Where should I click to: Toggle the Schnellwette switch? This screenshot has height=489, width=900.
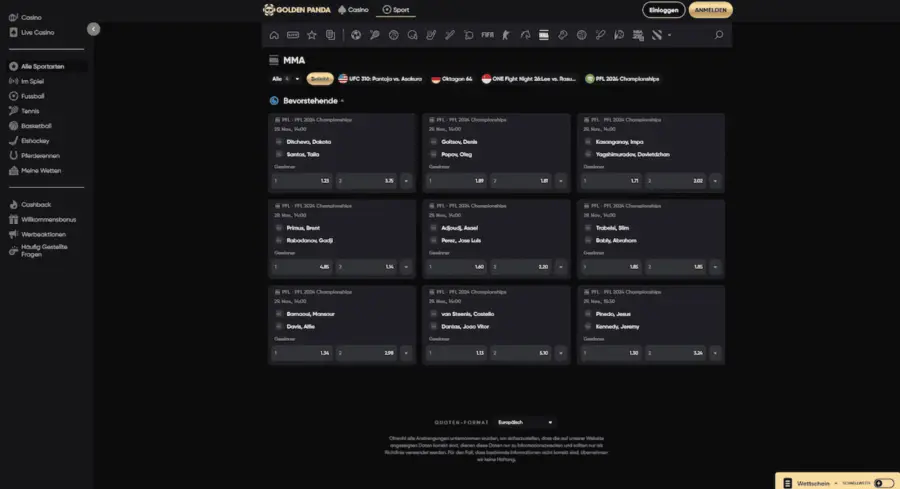point(885,483)
